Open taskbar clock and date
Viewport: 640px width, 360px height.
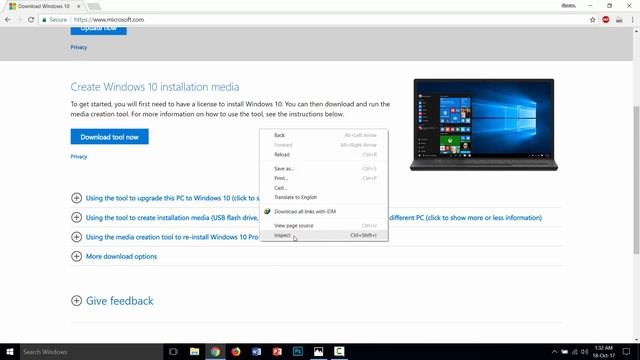[604, 352]
